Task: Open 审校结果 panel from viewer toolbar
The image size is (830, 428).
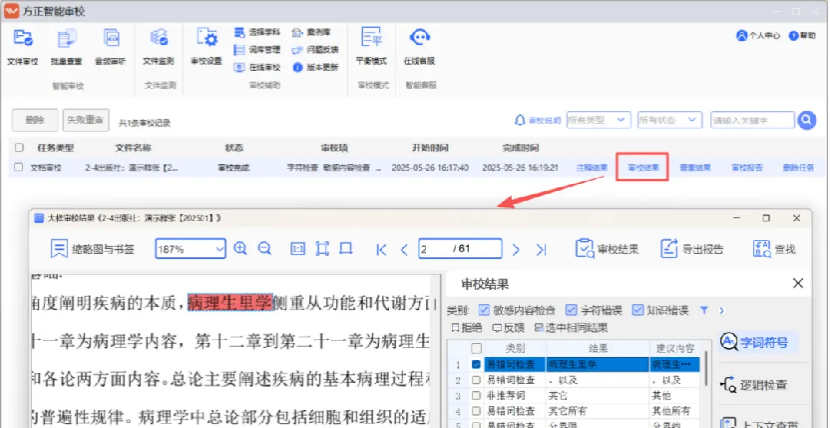Action: pyautogui.click(x=607, y=249)
